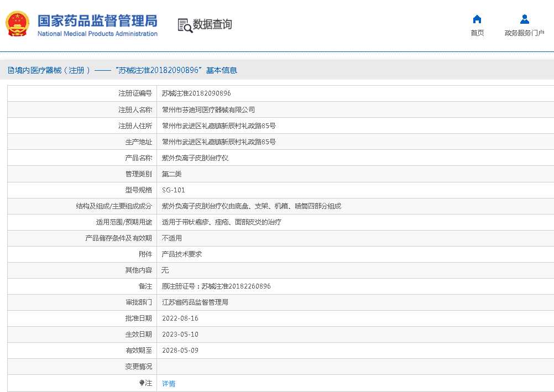
Task: Click the expiry date 2028-05-09
Action: [180, 351]
